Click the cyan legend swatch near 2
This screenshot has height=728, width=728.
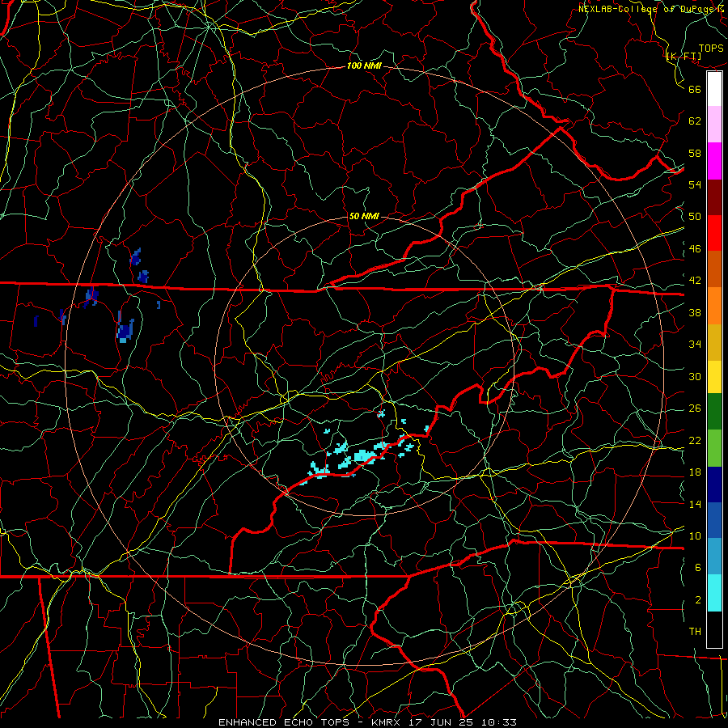(714, 593)
